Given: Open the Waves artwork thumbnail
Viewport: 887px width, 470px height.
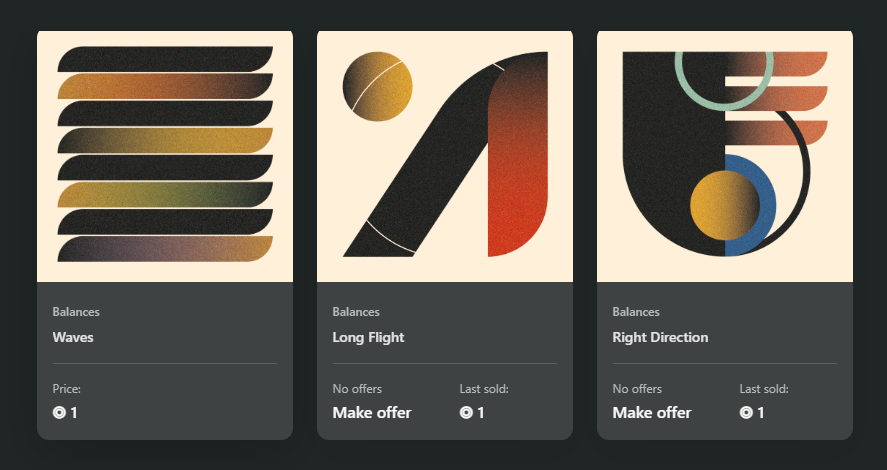Looking at the screenshot, I should tap(165, 156).
